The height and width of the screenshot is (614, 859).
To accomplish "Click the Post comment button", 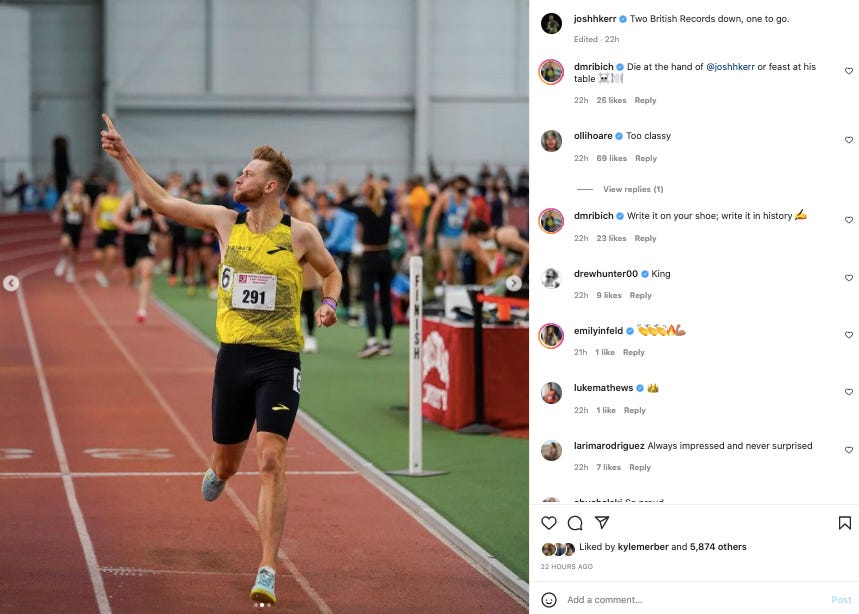I will (841, 600).
